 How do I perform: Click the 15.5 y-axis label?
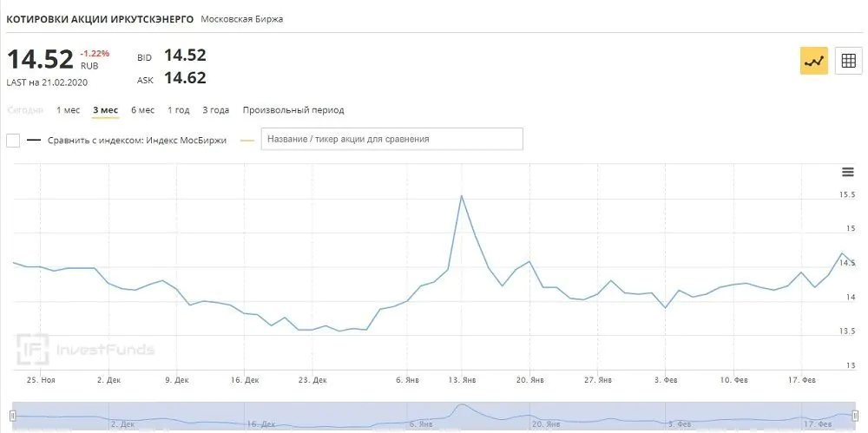847,195
